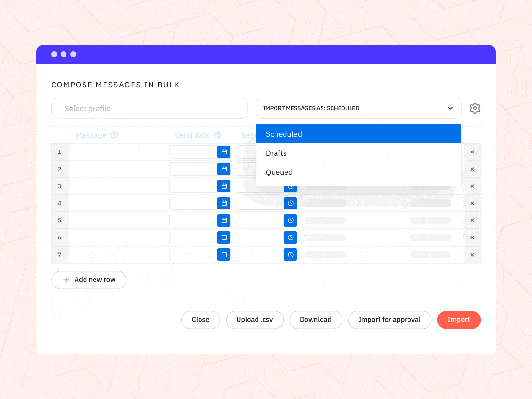This screenshot has height=399, width=532.
Task: Click the red Import button
Action: click(458, 320)
